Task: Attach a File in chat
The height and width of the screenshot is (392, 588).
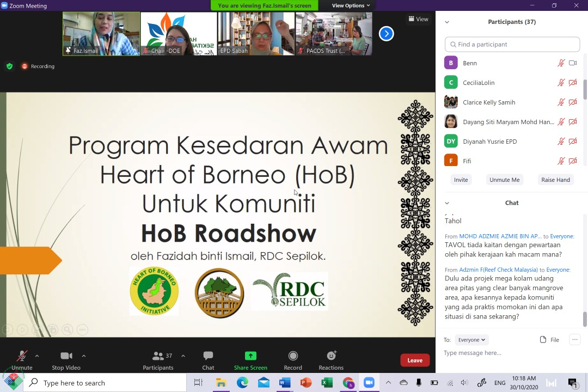Action: (549, 340)
